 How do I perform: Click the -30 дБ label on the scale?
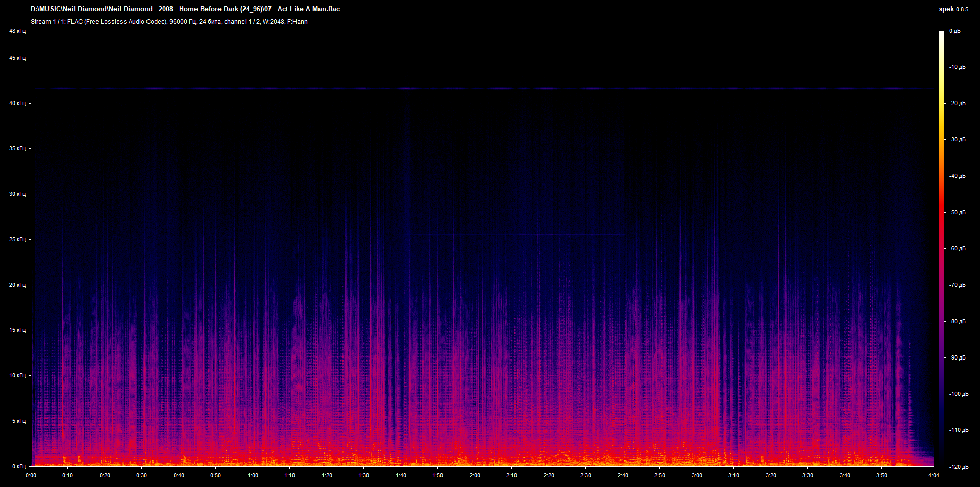957,140
